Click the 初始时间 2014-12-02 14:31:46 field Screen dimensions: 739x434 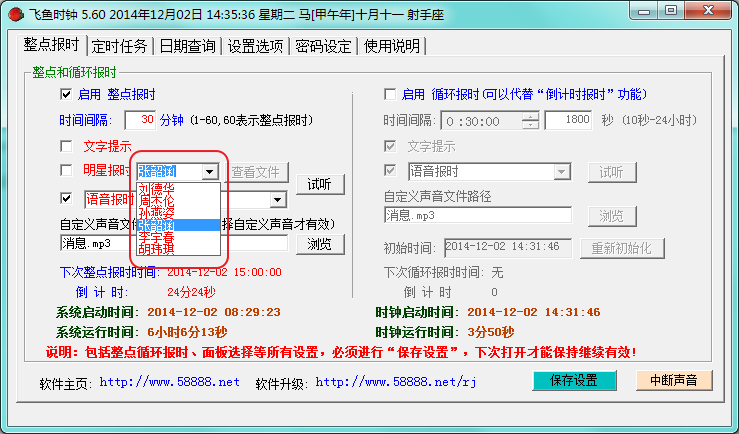[x=508, y=248]
